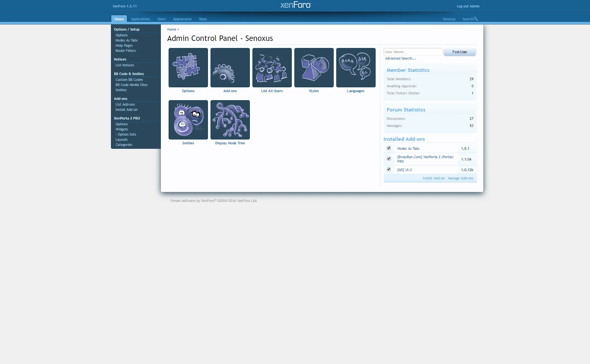Open List Add-ons in the sidebar

[125, 105]
